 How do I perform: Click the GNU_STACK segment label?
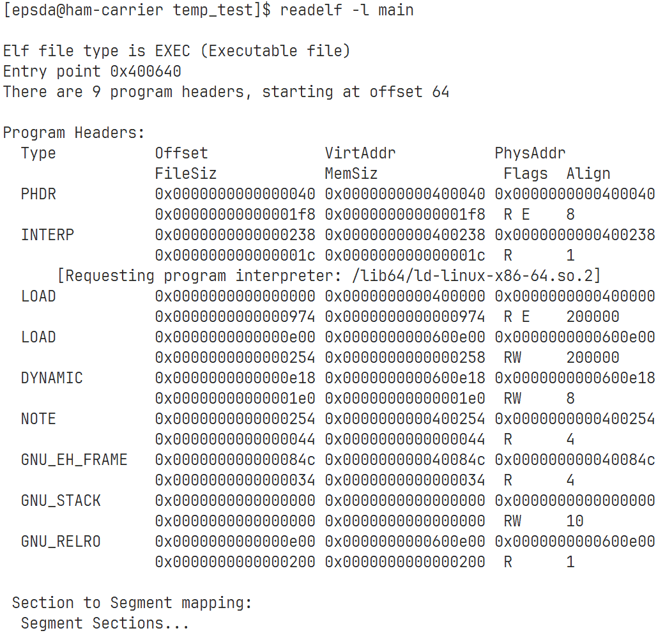click(61, 501)
